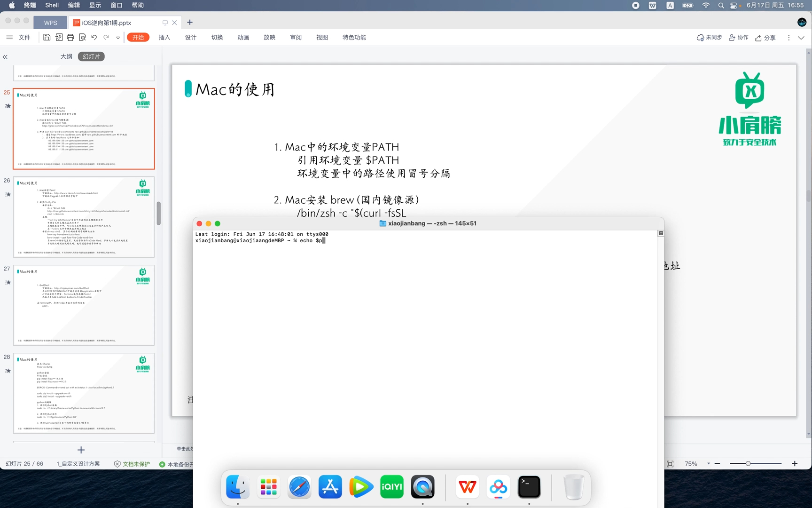
Task: Switch to the 放映 ribbon tab
Action: [x=270, y=37]
